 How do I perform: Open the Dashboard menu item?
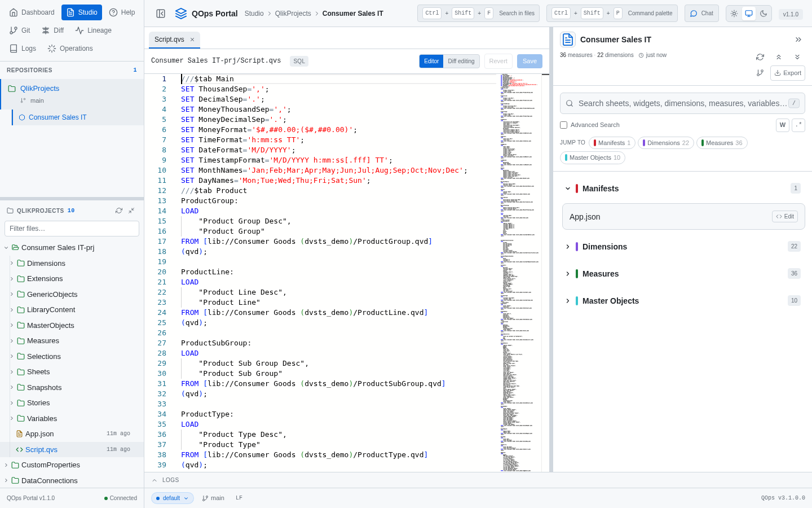32,12
